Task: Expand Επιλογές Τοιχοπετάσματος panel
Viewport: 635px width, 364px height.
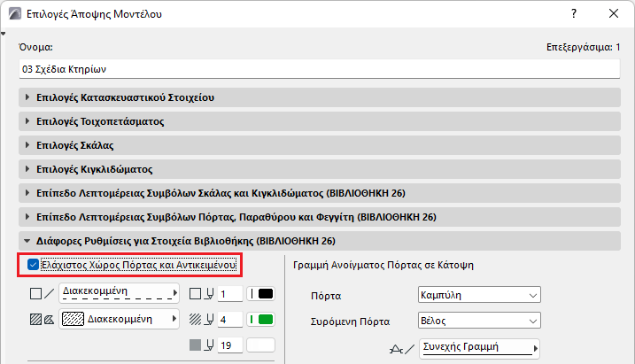Action: click(320, 121)
